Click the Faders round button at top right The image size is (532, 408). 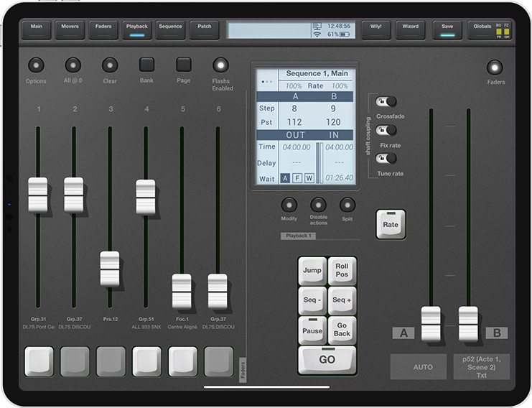click(x=495, y=68)
